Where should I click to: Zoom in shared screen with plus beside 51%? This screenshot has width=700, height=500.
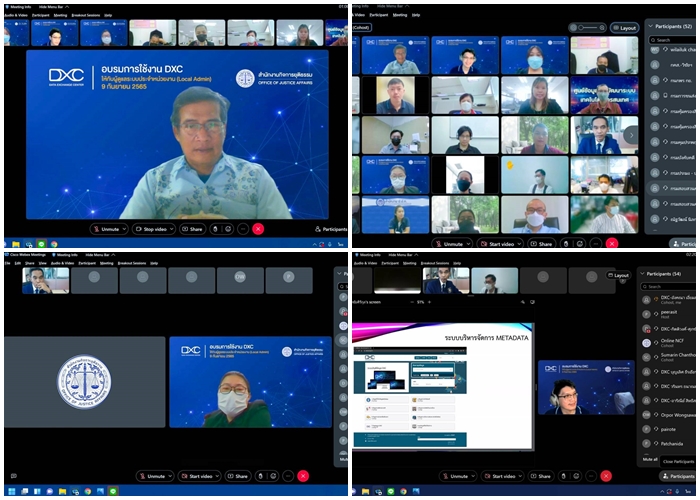click(429, 302)
